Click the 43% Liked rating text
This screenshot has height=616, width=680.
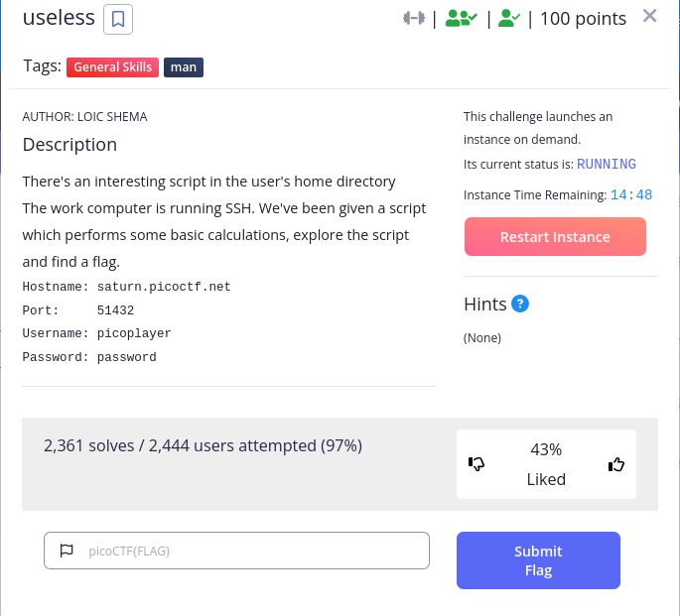tap(546, 464)
